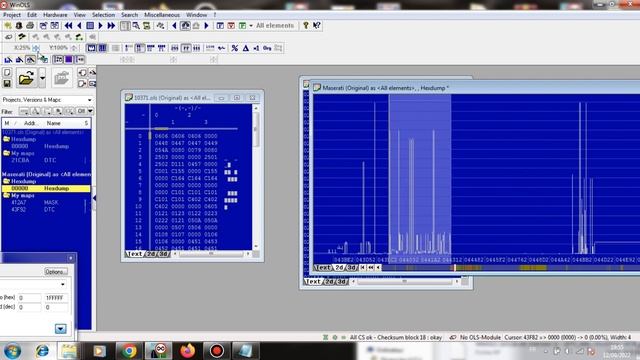Viewport: 640px width, 360px height.
Task: Click the printer icon in the main toolbar
Action: point(30,25)
